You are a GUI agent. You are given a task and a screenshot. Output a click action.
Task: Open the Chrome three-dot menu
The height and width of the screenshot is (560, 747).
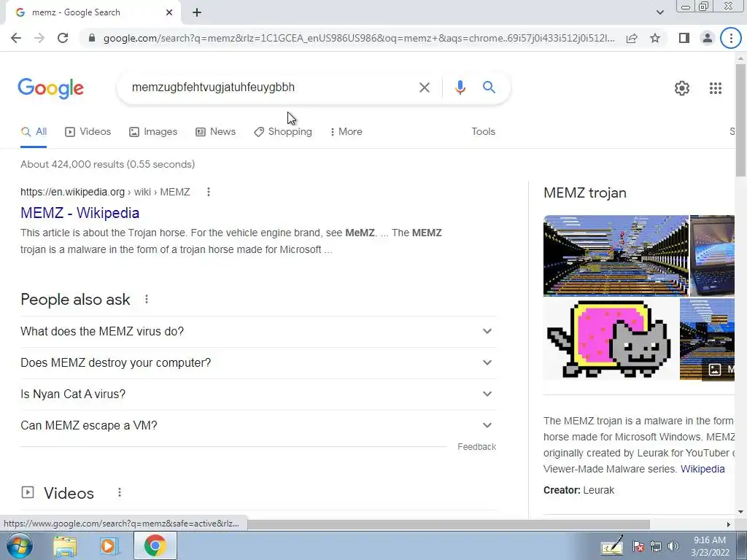pyautogui.click(x=731, y=38)
